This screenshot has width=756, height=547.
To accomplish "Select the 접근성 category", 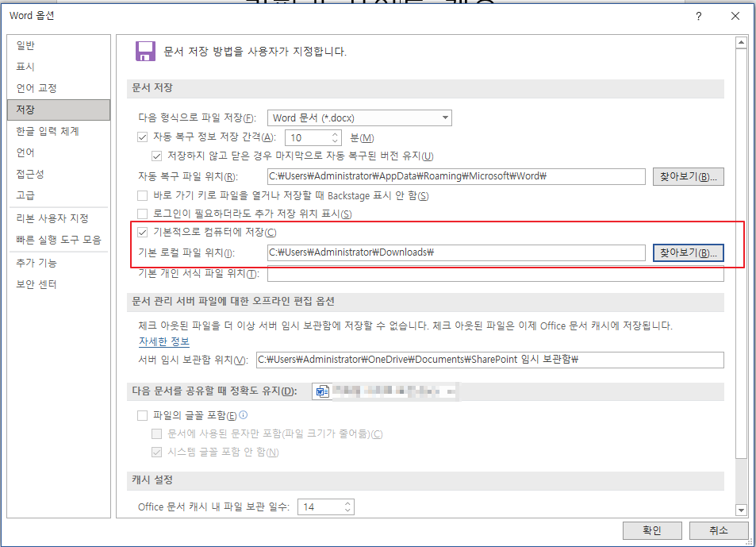I will 59,174.
